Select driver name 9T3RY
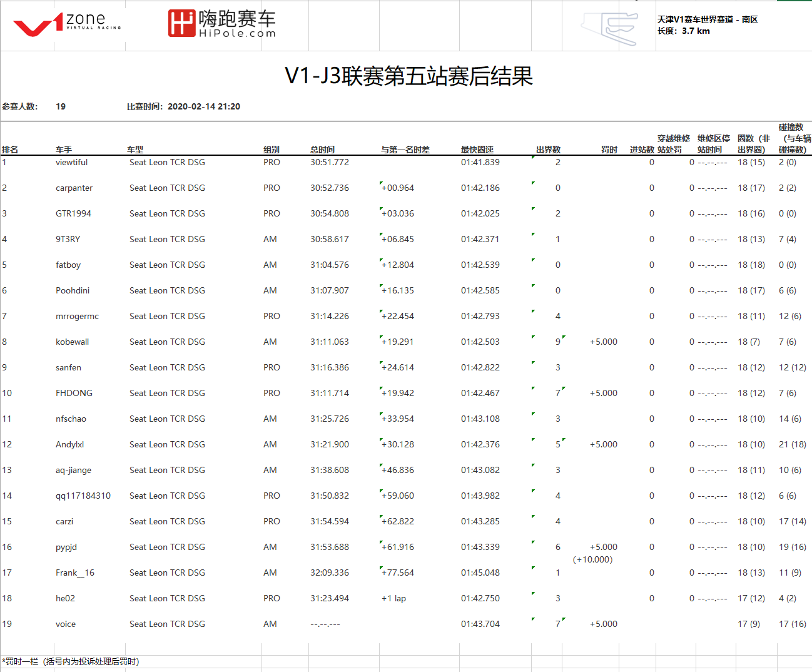The width and height of the screenshot is (812, 672). point(68,239)
